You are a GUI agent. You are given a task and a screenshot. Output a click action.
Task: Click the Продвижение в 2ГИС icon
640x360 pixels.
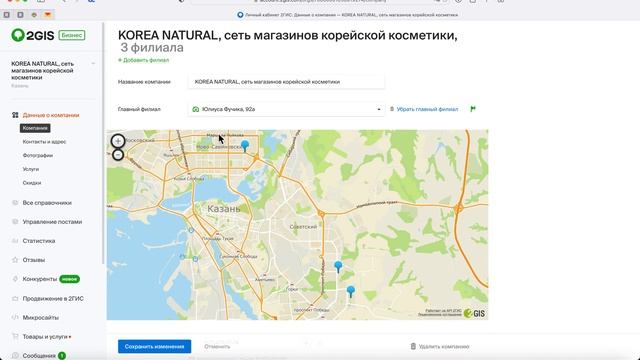[x=15, y=298]
